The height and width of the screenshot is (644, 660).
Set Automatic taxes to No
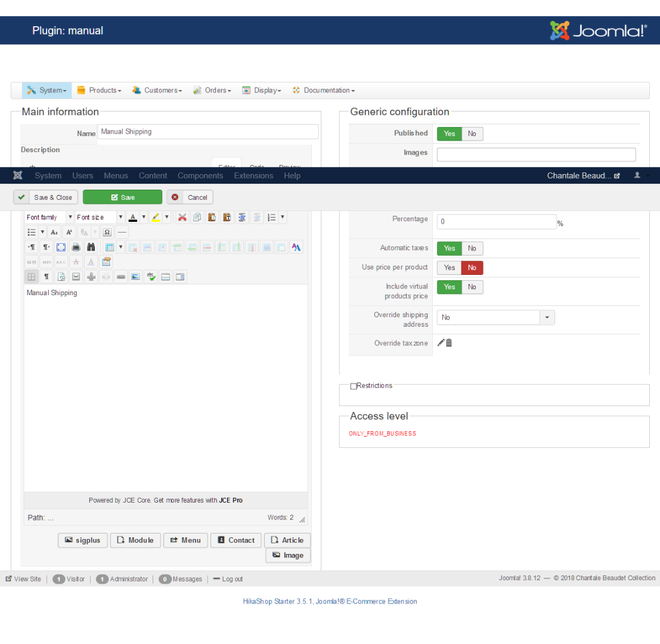pyautogui.click(x=472, y=248)
